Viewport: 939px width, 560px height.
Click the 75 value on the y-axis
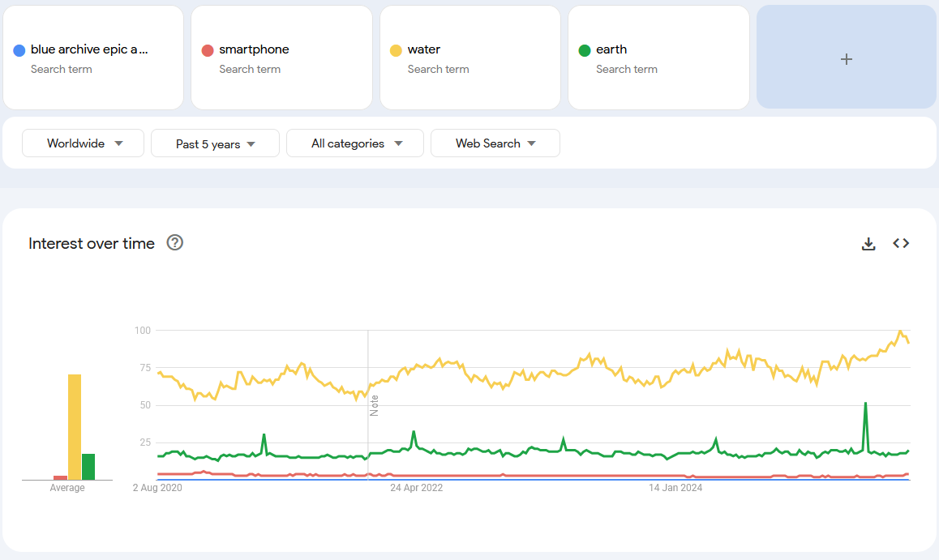click(145, 368)
